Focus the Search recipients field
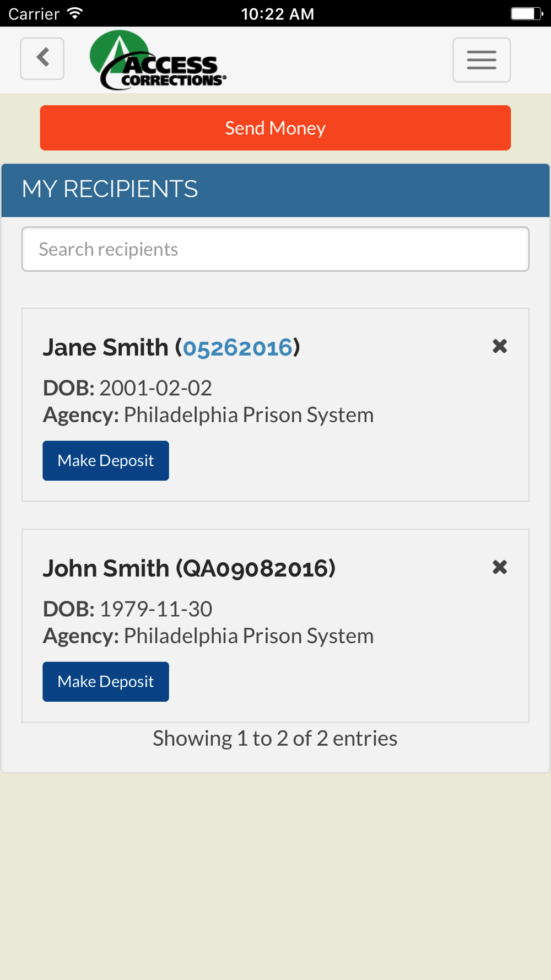The width and height of the screenshot is (551, 980). (275, 249)
